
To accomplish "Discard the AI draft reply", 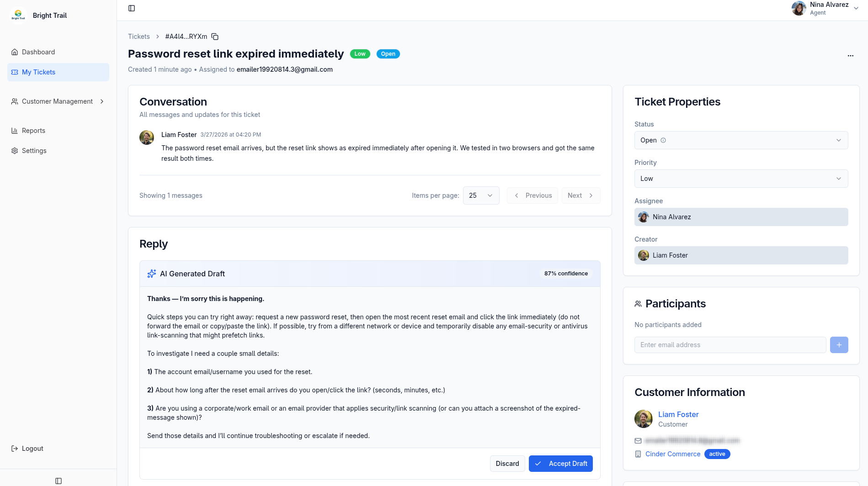I will [x=507, y=464].
